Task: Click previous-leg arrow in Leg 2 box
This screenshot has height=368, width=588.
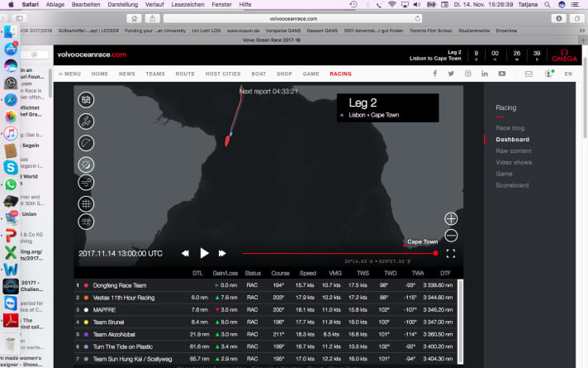Action: coord(342,115)
